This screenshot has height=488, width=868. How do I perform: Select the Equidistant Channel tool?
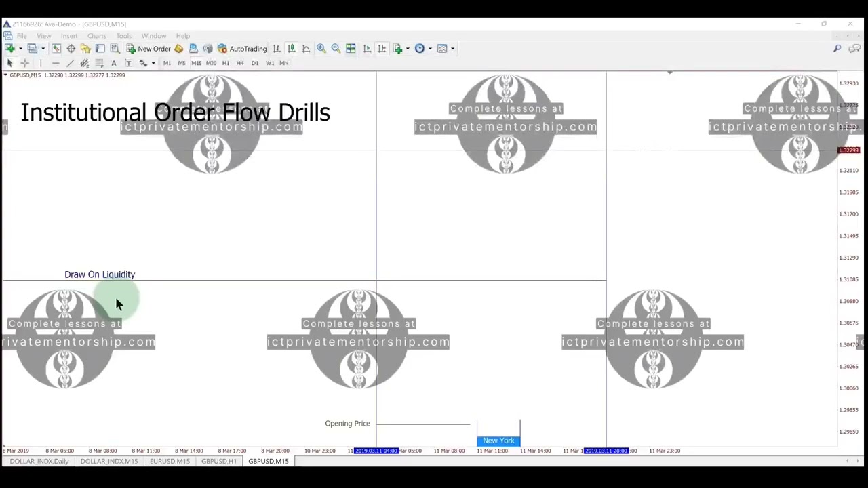pos(85,63)
